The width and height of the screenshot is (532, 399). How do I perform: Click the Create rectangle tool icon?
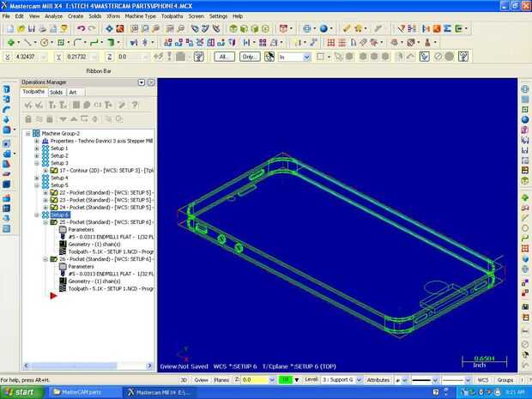pyautogui.click(x=61, y=43)
